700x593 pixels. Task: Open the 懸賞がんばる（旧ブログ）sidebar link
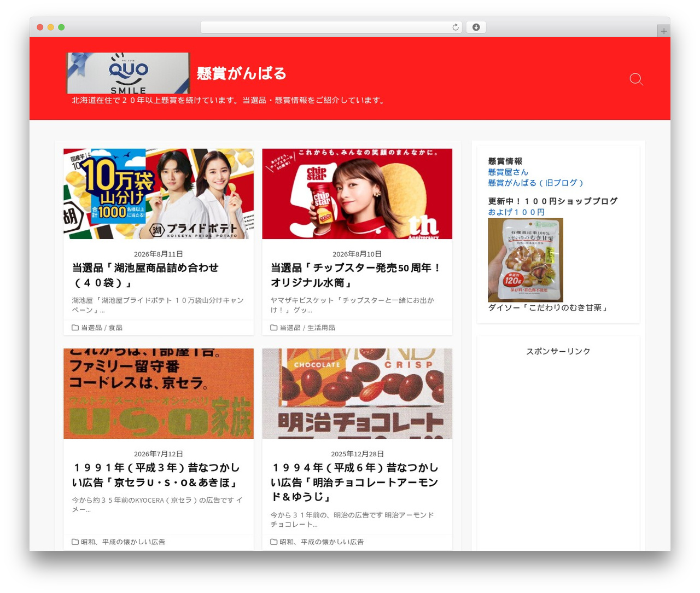(536, 183)
